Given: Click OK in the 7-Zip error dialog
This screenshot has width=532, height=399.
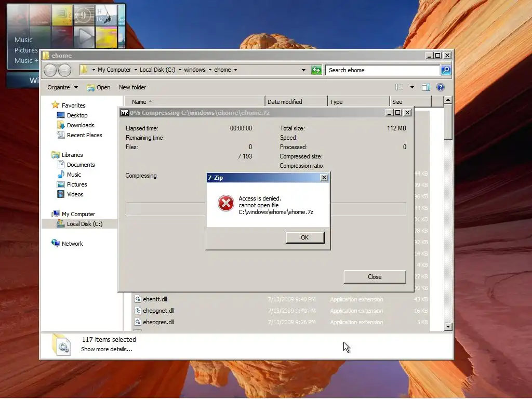Looking at the screenshot, I should tap(304, 237).
